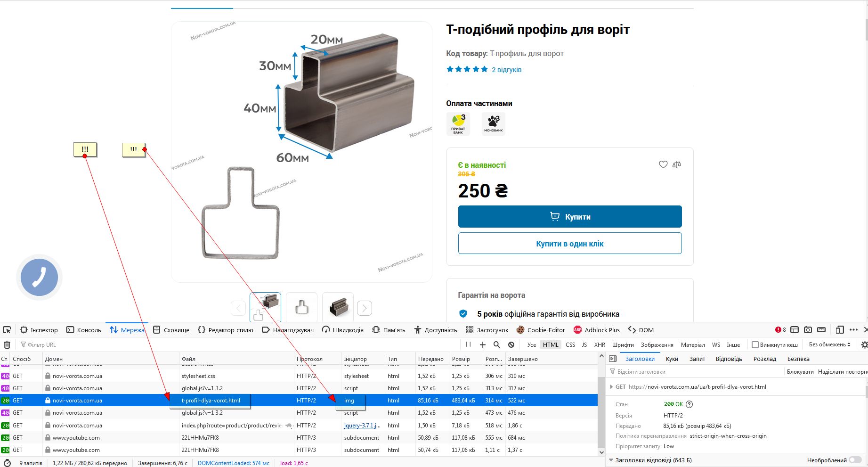The width and height of the screenshot is (868, 467).
Task: Open request blocking panel icon
Action: click(511, 345)
